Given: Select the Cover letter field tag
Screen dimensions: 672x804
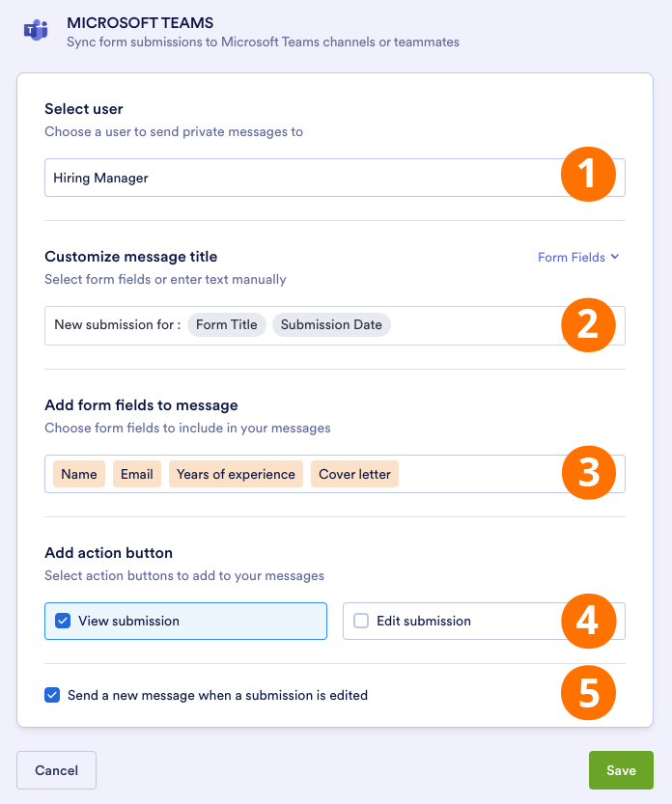Looking at the screenshot, I should point(355,474).
